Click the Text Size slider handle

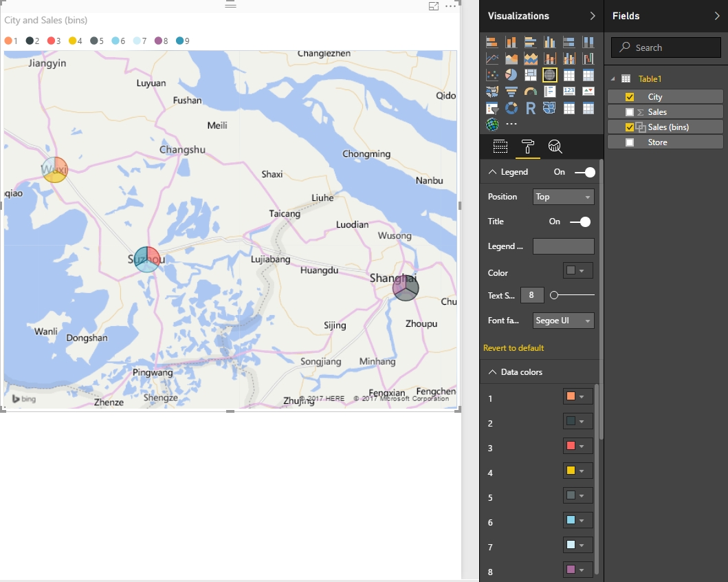554,295
